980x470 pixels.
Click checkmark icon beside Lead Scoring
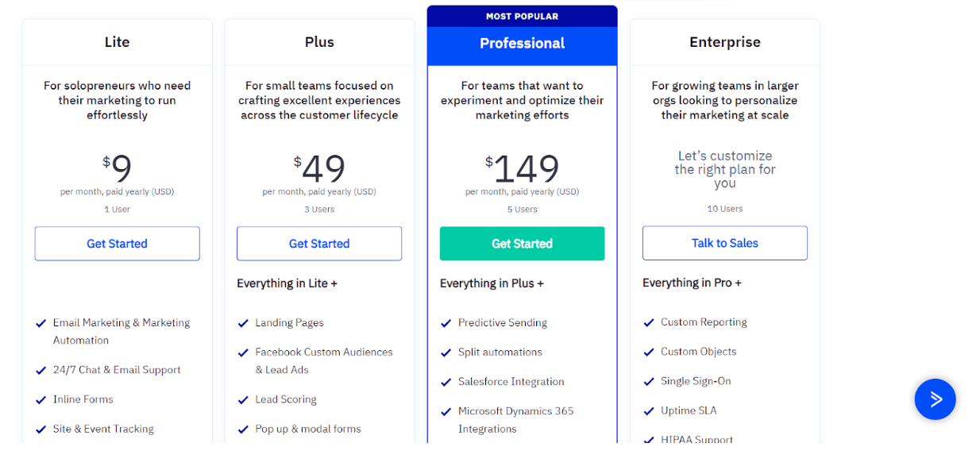(243, 399)
